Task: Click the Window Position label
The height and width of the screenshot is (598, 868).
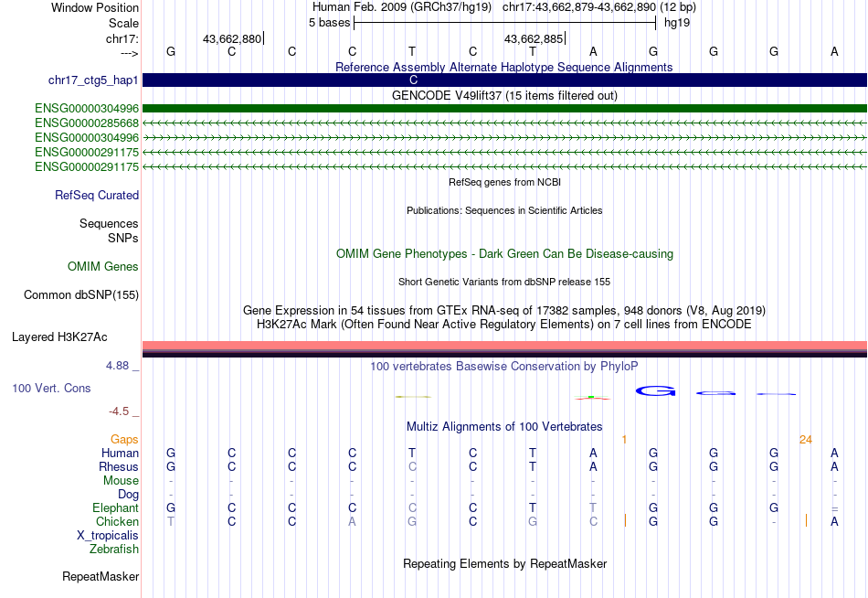Action: click(95, 7)
